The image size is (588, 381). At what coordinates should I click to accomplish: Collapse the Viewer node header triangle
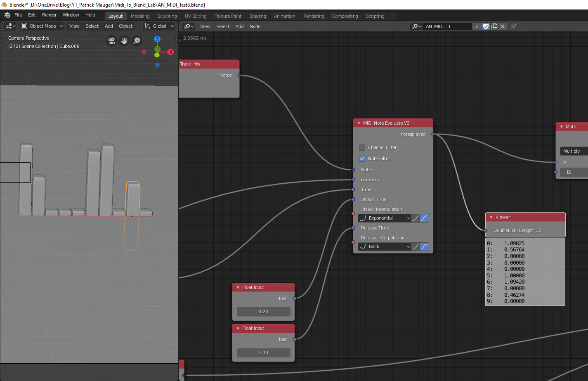click(490, 217)
